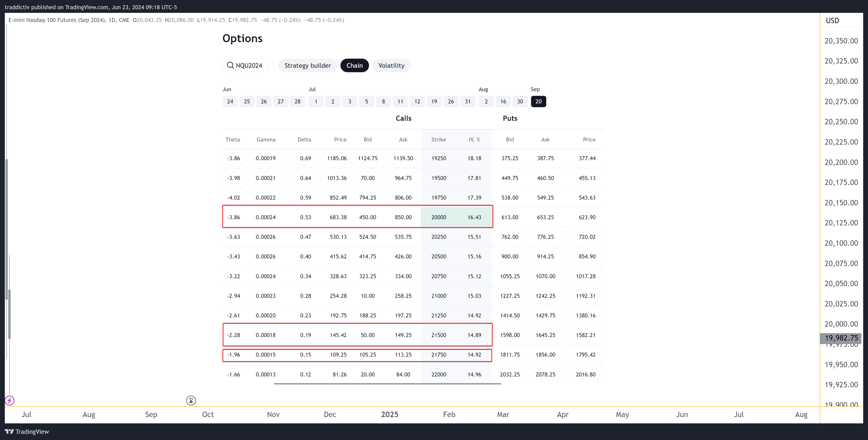
Task: Click the magnifier search icon beside NQU2024
Action: (230, 65)
